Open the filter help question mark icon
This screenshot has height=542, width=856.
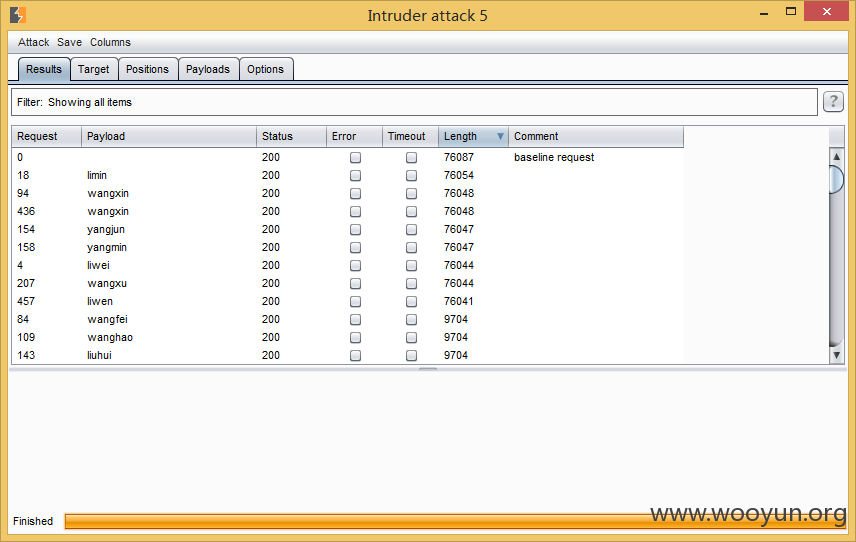coord(833,102)
